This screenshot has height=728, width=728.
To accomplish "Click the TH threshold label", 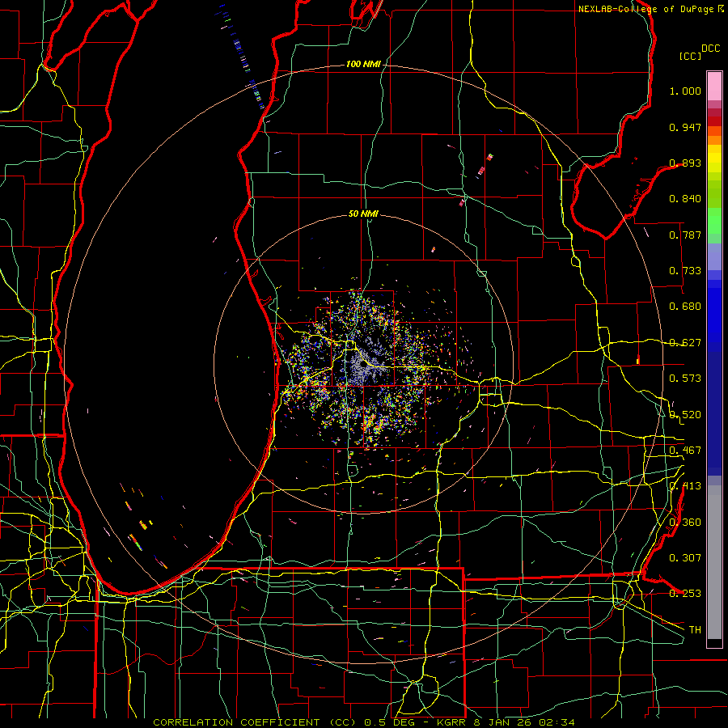I will tap(695, 630).
